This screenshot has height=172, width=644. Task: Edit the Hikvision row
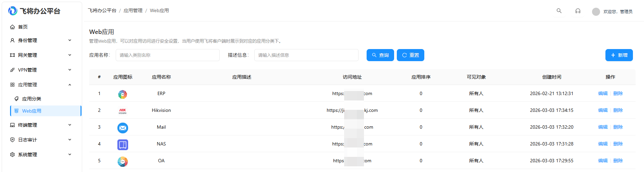click(x=603, y=110)
